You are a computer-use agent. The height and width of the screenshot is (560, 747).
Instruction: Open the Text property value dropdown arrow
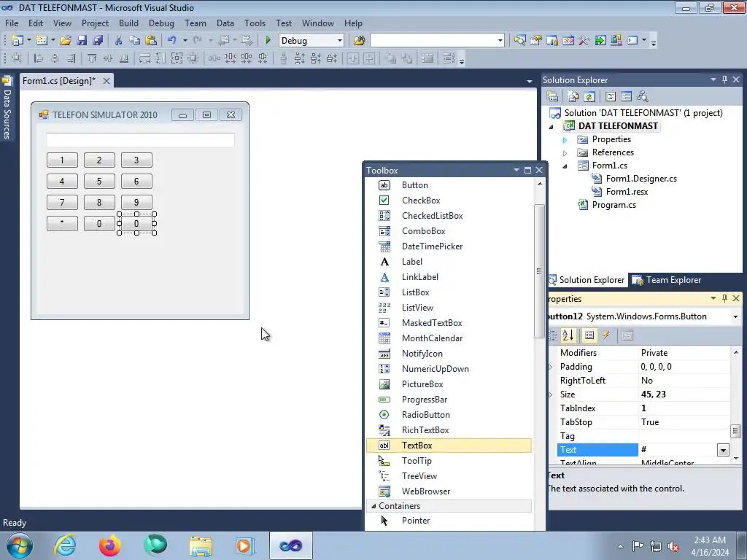coord(723,449)
